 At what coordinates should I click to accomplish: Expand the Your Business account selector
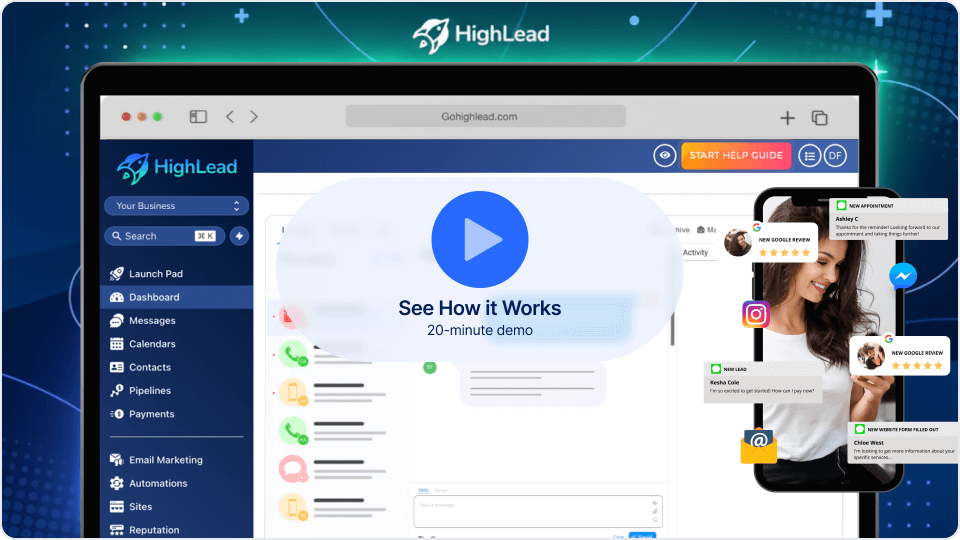(x=176, y=206)
